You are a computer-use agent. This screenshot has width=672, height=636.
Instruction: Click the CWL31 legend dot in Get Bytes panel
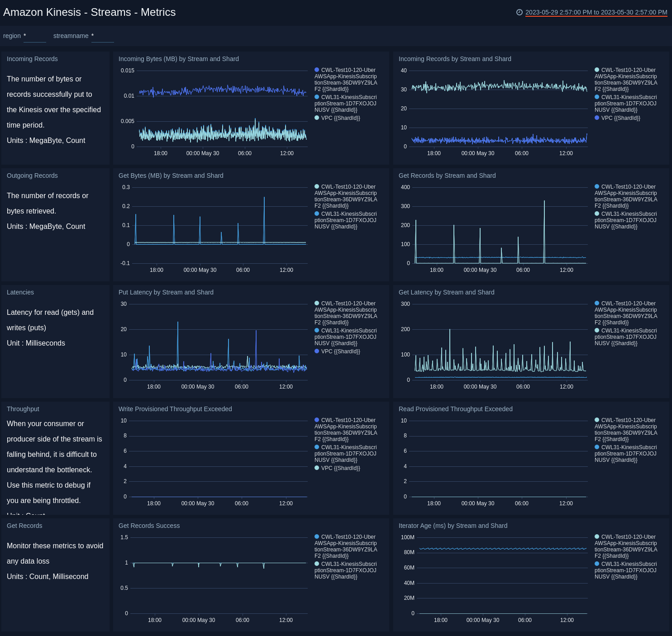316,214
